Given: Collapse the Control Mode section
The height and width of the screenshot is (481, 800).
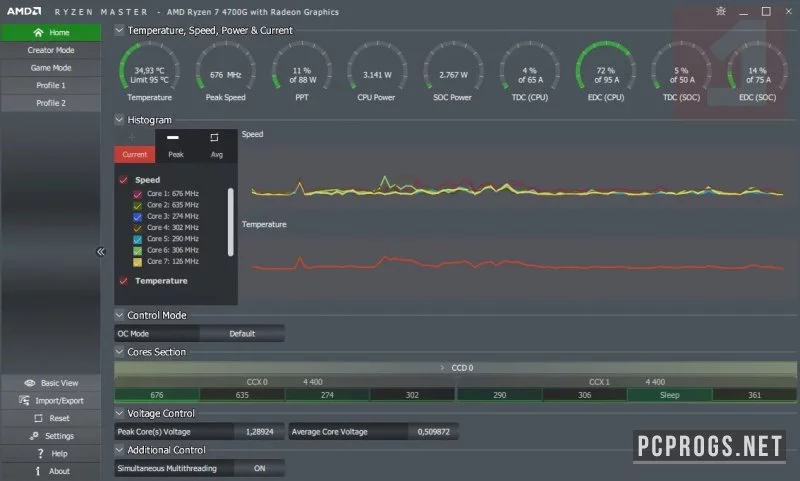Looking at the screenshot, I should [119, 315].
